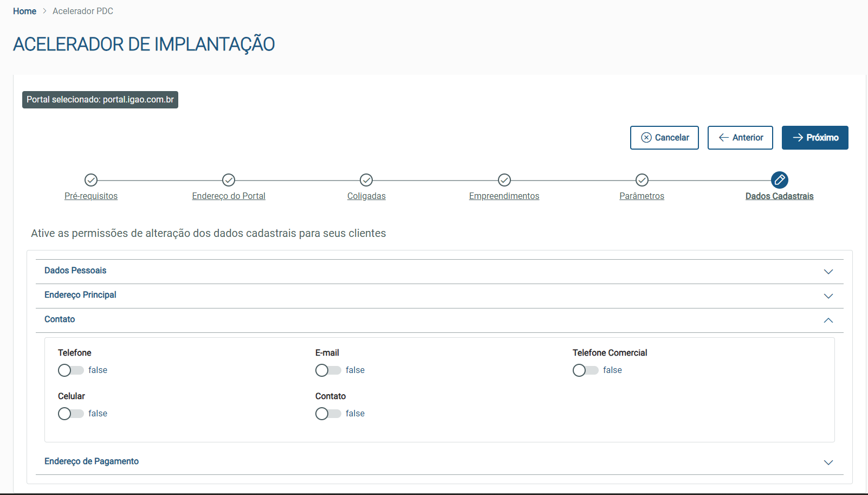Image resolution: width=868 pixels, height=495 pixels.
Task: Click the Pré-requisitos step checkmark icon
Action: coord(91,180)
